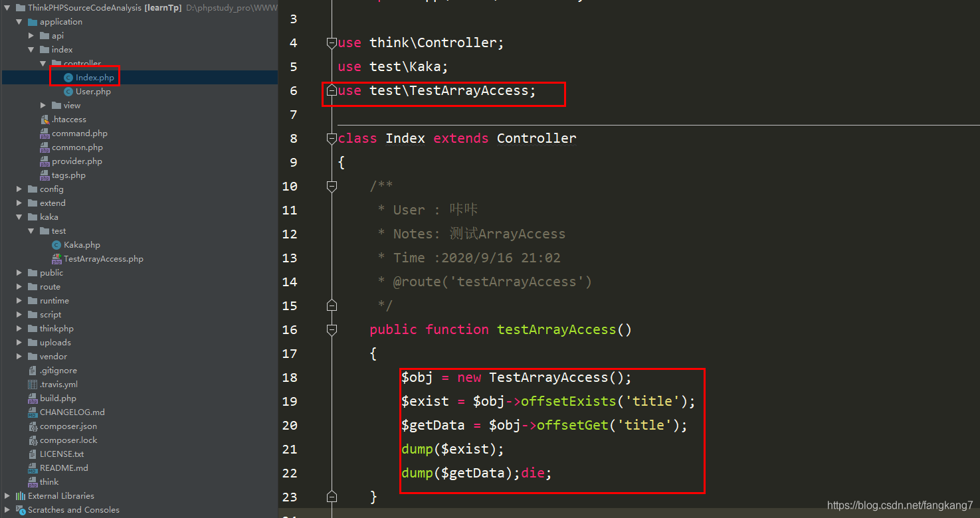Collapse the application folder

coord(19,22)
